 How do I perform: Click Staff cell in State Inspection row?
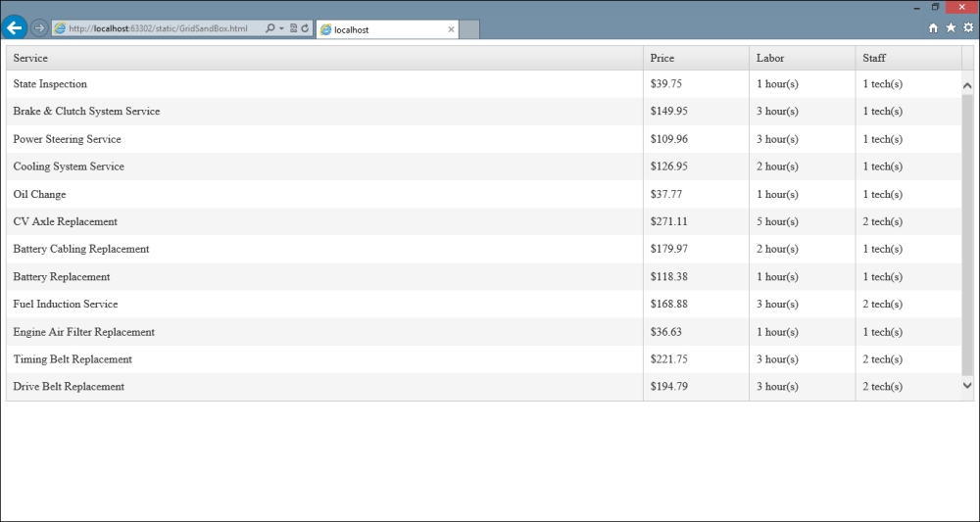click(x=908, y=83)
